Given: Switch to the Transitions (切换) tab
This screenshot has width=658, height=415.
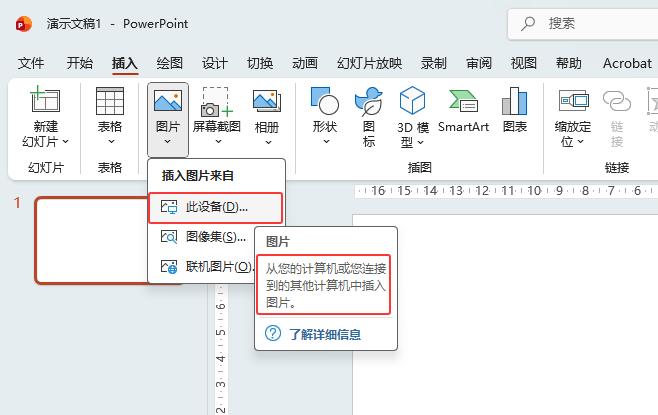Looking at the screenshot, I should pos(260,63).
